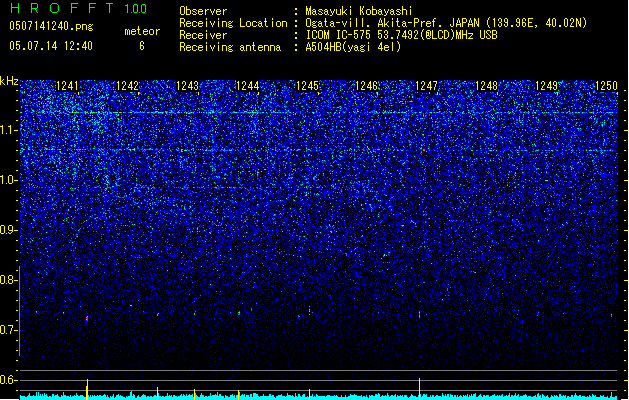The width and height of the screenshot is (629, 400).
Task: Click the receiving location Ogata-vill. Akita-Pref. text
Action: click(446, 23)
